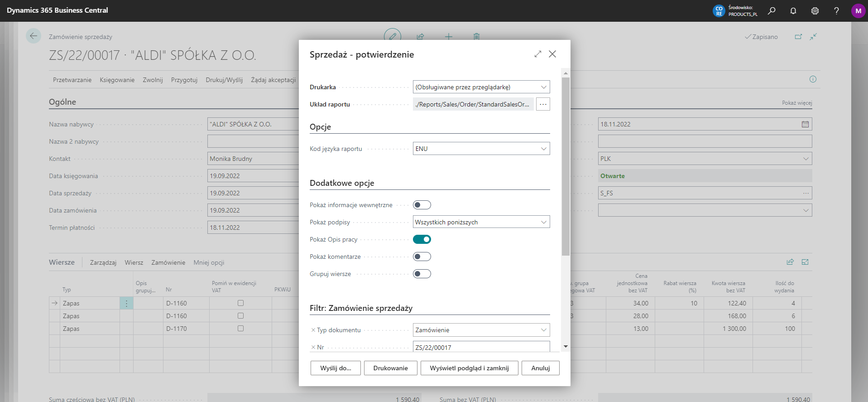The width and height of the screenshot is (868, 402).
Task: Click the edit pencil icon
Action: coord(393,36)
